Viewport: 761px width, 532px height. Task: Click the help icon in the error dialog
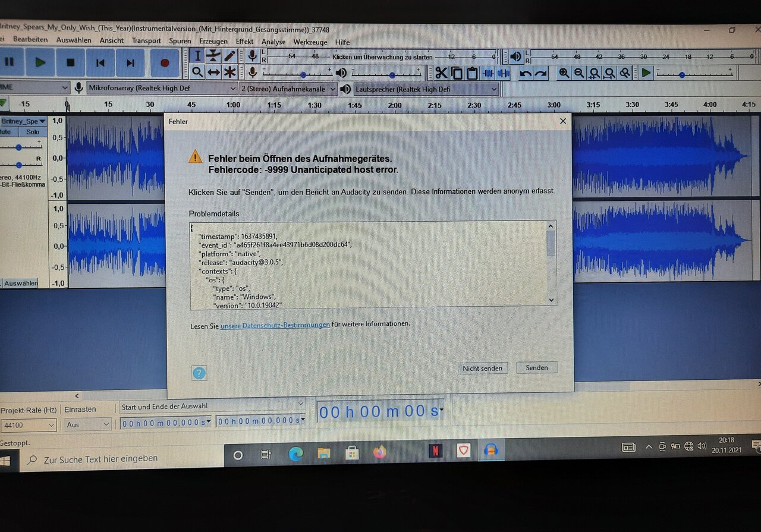tap(199, 373)
